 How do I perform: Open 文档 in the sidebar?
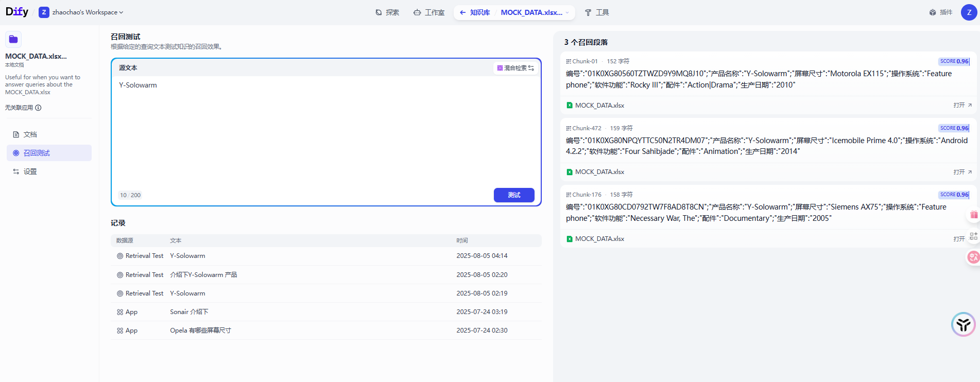[30, 134]
